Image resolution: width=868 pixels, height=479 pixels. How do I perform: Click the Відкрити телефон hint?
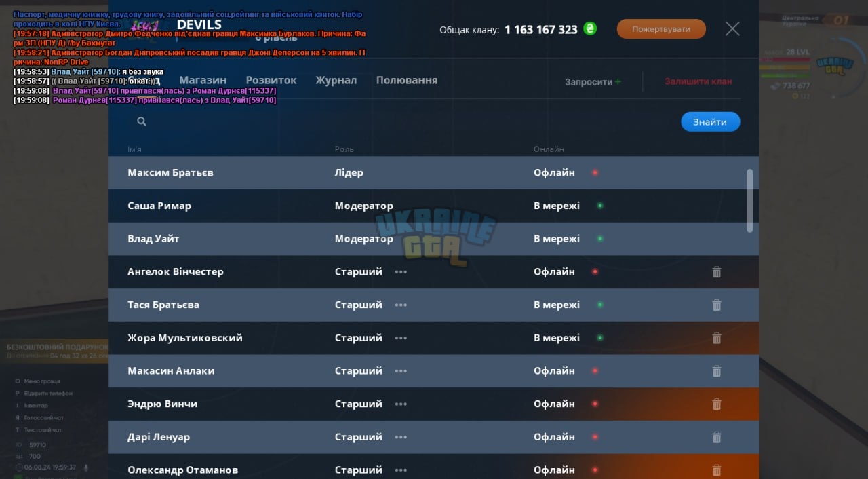[x=48, y=394]
